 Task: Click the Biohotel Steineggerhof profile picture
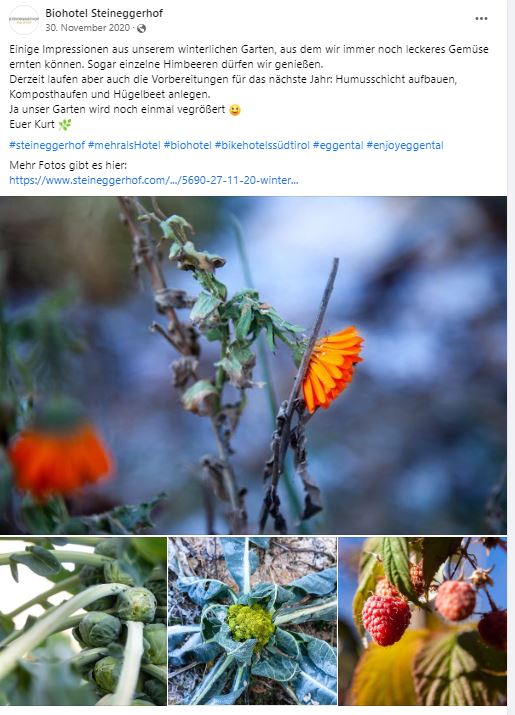pyautogui.click(x=24, y=20)
